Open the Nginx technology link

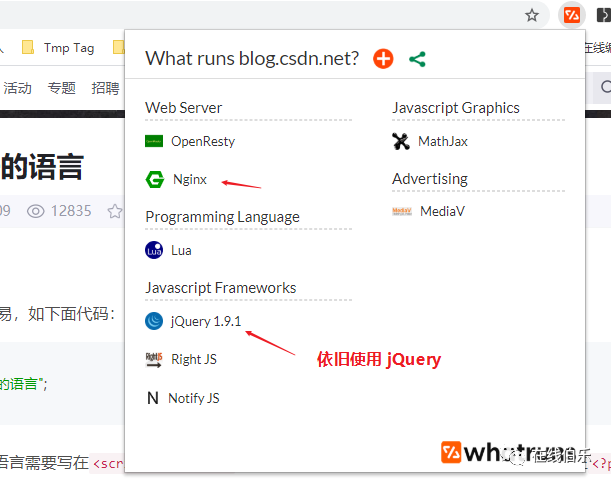(190, 180)
